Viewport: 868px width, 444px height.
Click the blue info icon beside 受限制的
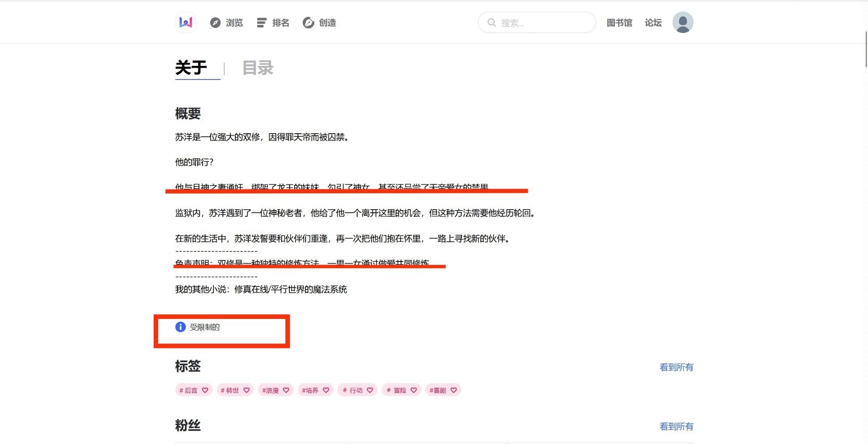pos(180,327)
